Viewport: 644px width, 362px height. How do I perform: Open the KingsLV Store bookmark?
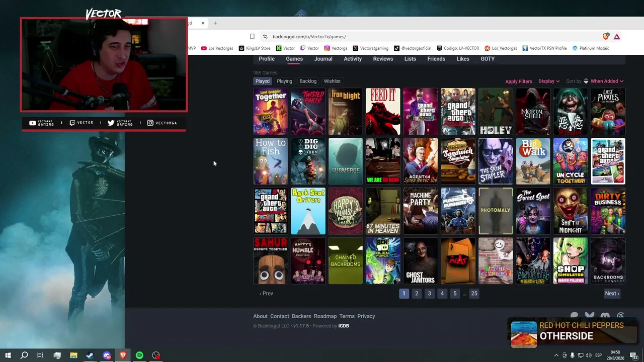tap(255, 48)
